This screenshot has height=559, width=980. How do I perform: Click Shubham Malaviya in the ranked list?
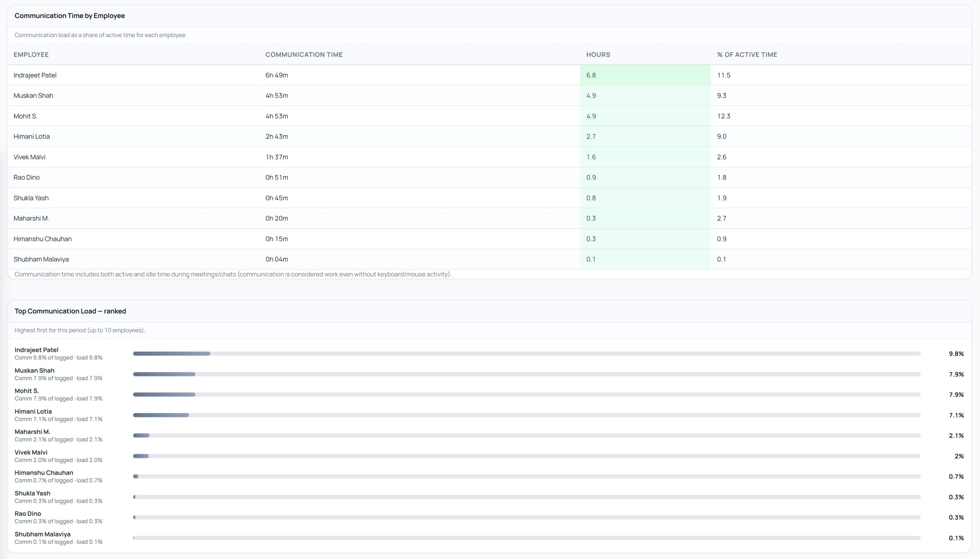coord(42,534)
